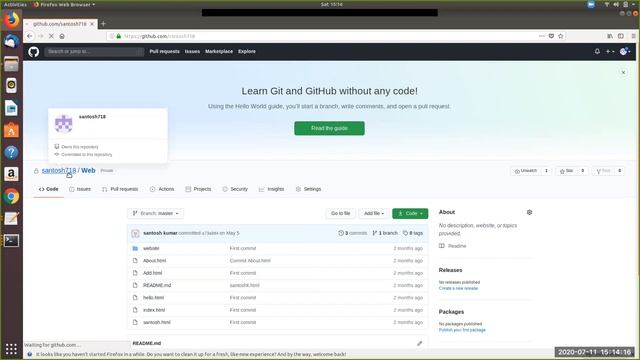Open the GitHub Octocat home logo
The image size is (640, 360).
(33, 52)
